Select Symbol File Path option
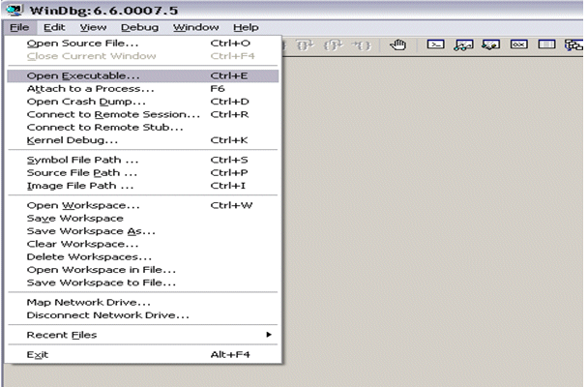 (x=82, y=160)
